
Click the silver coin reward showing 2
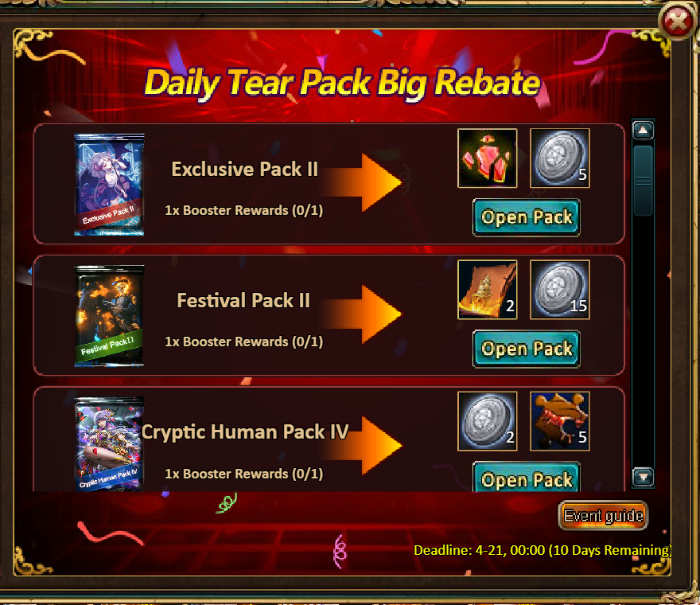[487, 421]
